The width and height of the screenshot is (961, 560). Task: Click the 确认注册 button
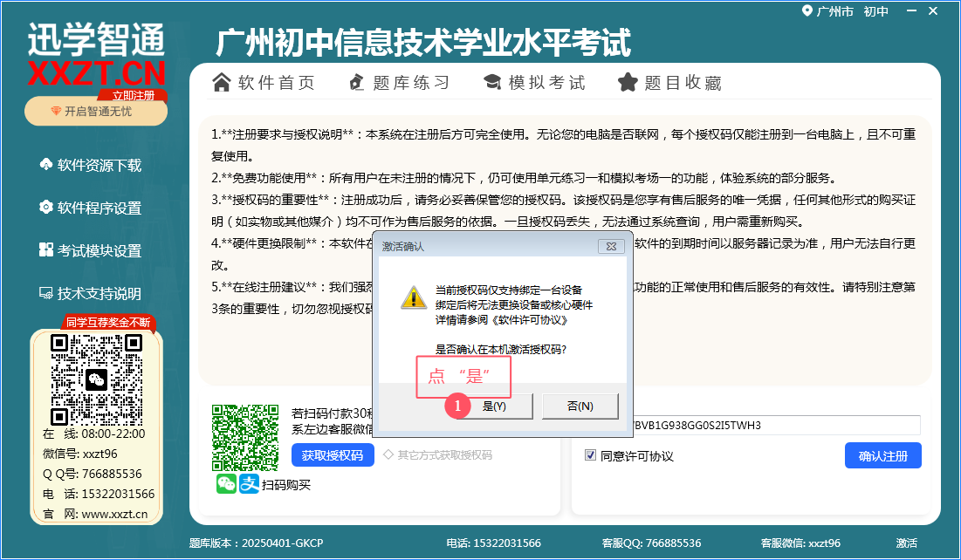[x=882, y=456]
